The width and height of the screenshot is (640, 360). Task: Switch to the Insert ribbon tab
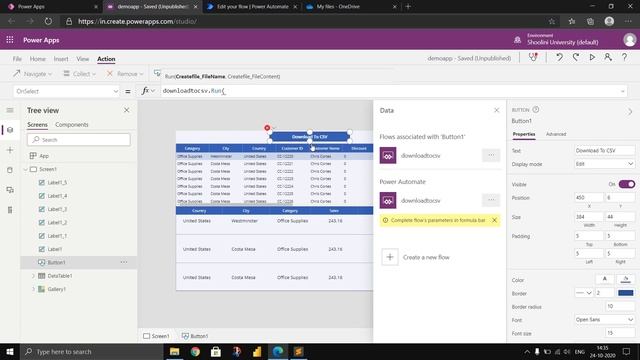click(61, 59)
